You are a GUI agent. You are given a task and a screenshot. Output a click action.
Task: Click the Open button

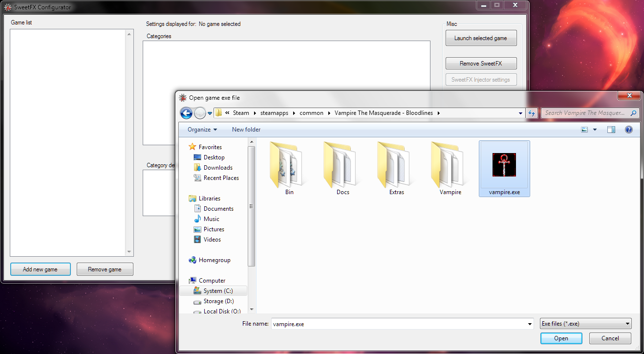pyautogui.click(x=561, y=338)
